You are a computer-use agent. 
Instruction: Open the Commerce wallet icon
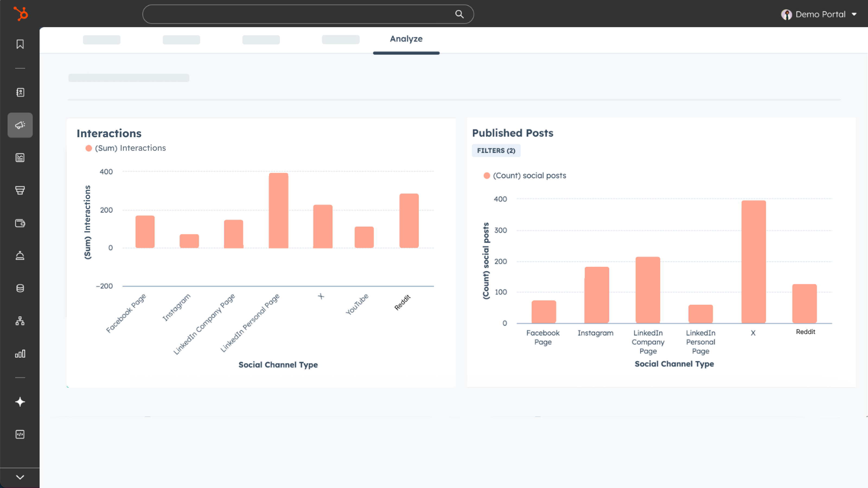tap(20, 223)
